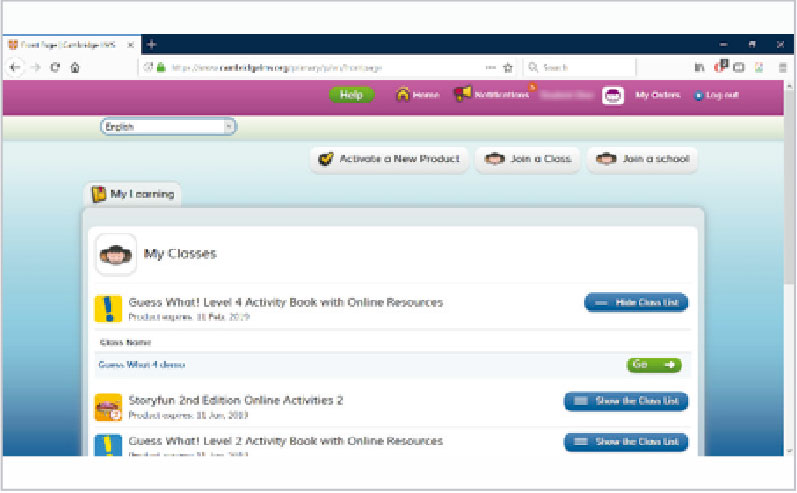
Task: Click the Join a school button
Action: 642,159
